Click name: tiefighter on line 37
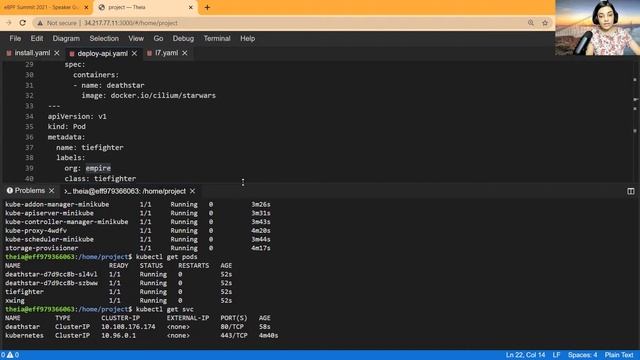The width and height of the screenshot is (640, 360). click(x=90, y=147)
